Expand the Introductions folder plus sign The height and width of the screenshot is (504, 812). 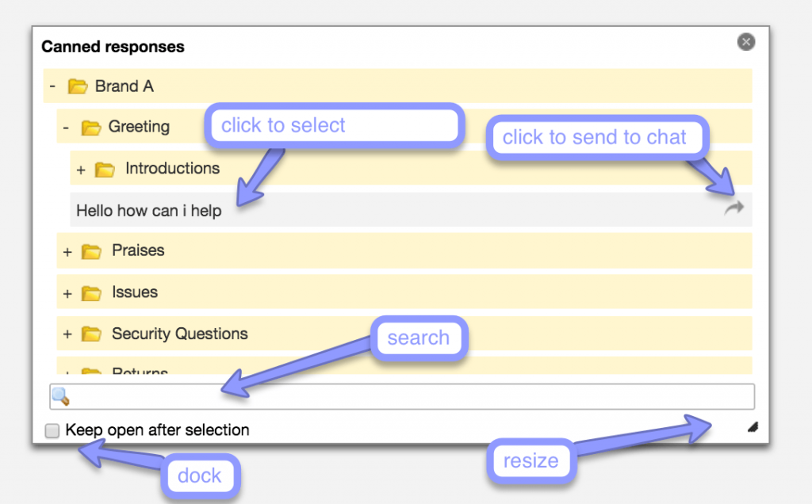81,170
